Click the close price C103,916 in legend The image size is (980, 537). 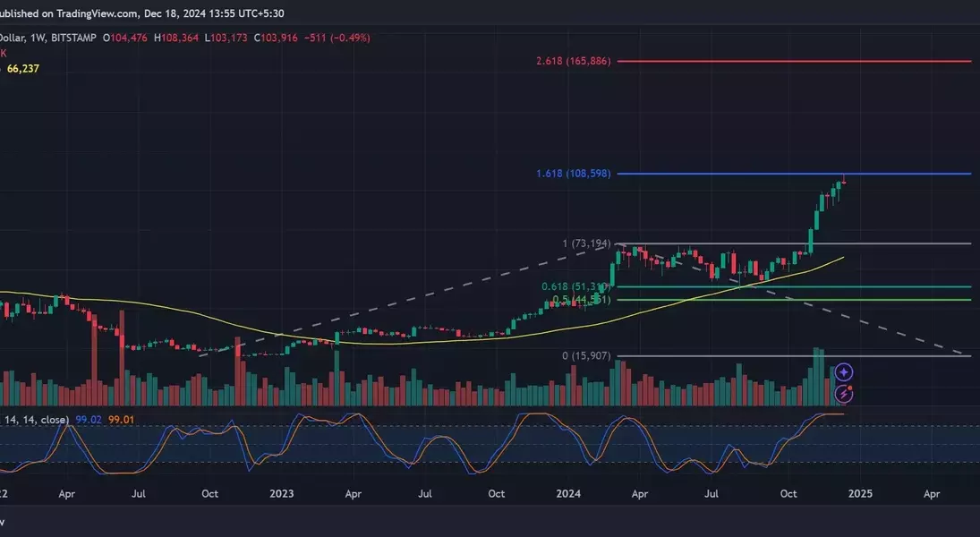(x=278, y=38)
